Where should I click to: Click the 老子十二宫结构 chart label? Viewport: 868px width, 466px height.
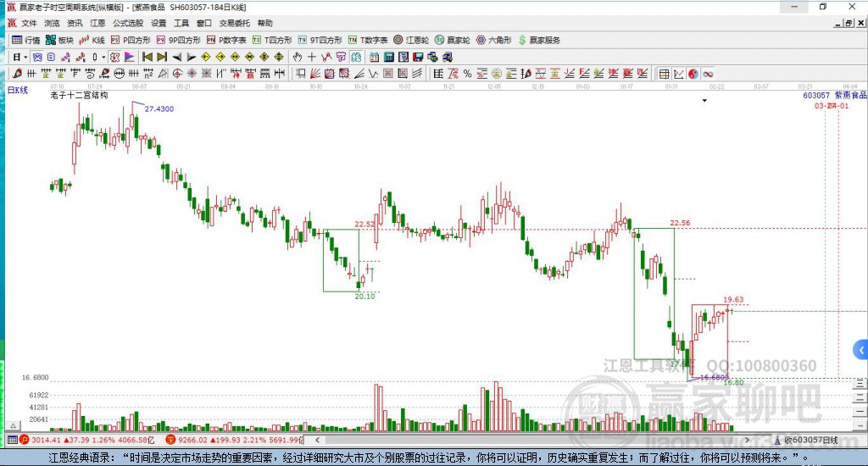coord(79,95)
